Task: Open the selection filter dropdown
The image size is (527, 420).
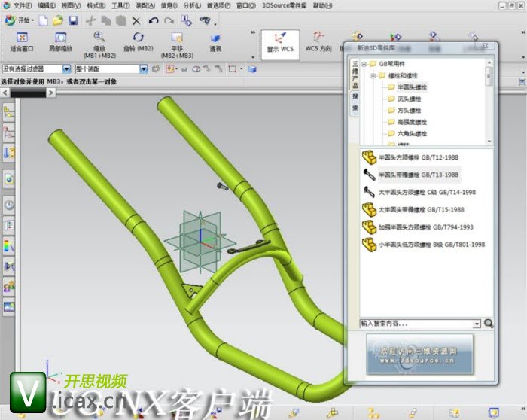Action: click(x=67, y=69)
